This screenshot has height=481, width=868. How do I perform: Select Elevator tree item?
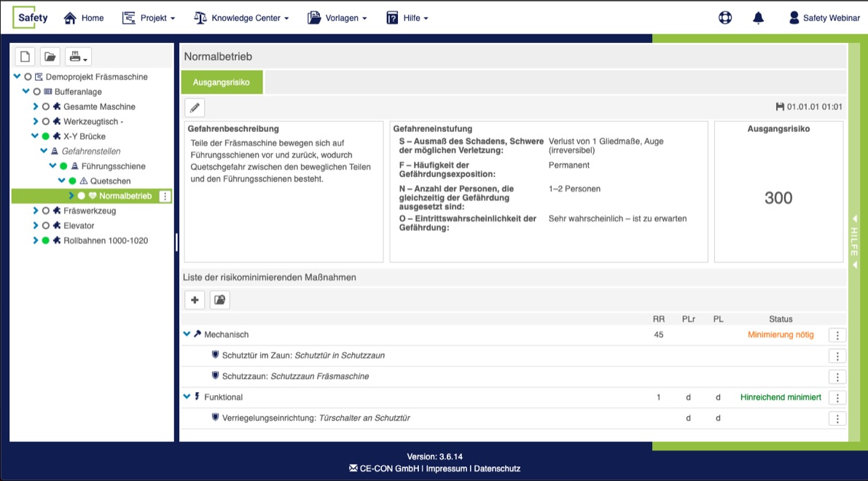[x=79, y=226]
